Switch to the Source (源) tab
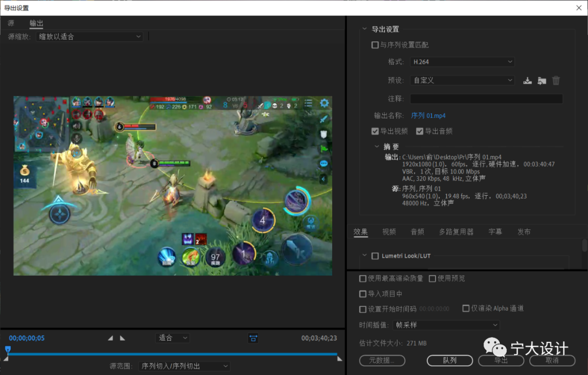The width and height of the screenshot is (588, 375). pos(11,23)
